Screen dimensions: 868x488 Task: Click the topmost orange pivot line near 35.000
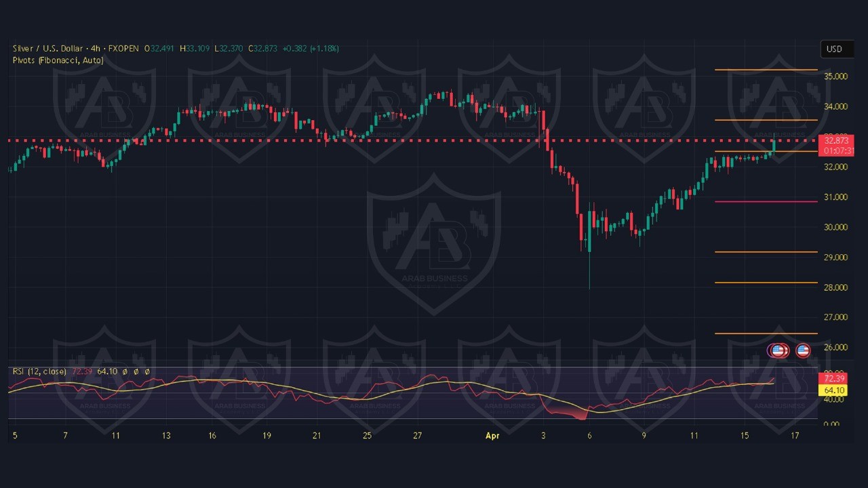point(766,70)
